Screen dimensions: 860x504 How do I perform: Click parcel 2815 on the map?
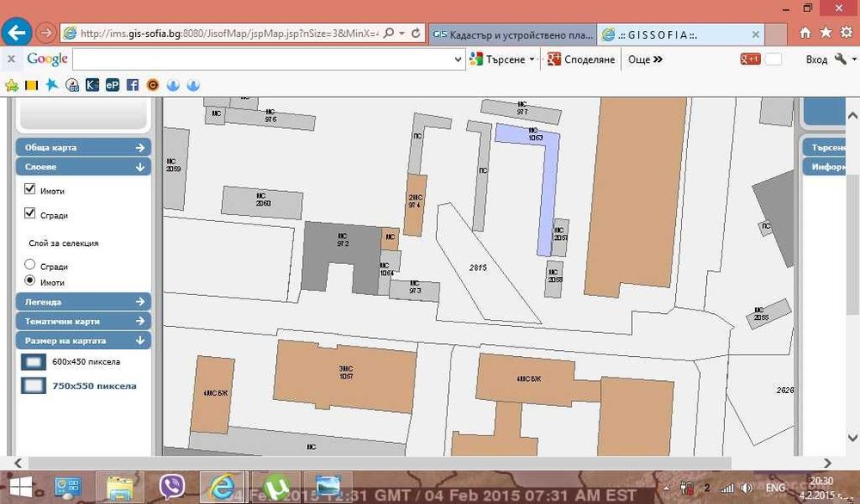477,267
